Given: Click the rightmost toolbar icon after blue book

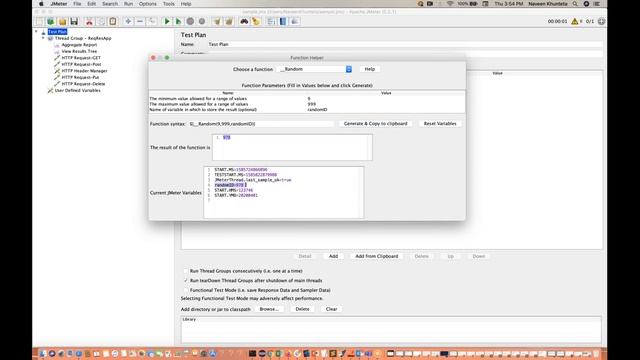Looking at the screenshot, I should coord(295,21).
